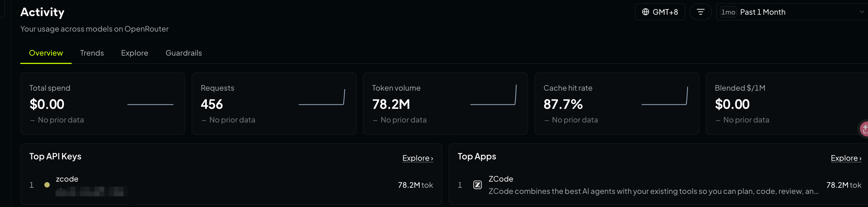
Task: Follow Explore link in Top Apps
Action: click(x=846, y=158)
